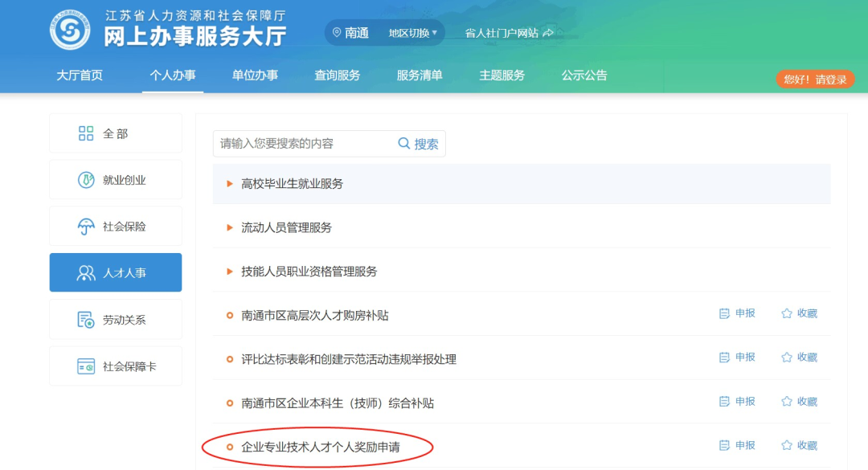Click the location pin icon beside 南通
The image size is (868, 470).
pyautogui.click(x=336, y=33)
